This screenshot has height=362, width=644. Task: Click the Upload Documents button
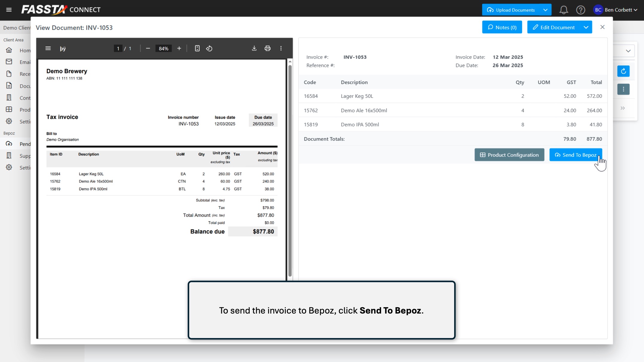[511, 10]
